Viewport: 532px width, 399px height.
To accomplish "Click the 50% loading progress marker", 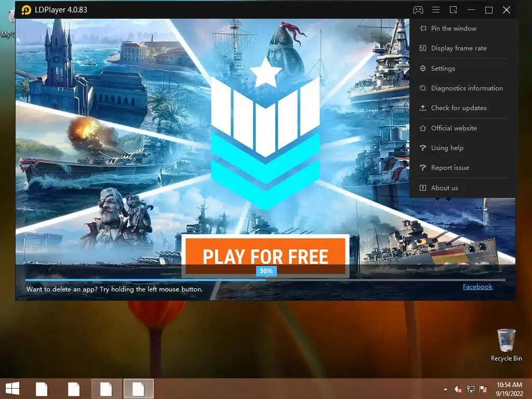I will [267, 271].
